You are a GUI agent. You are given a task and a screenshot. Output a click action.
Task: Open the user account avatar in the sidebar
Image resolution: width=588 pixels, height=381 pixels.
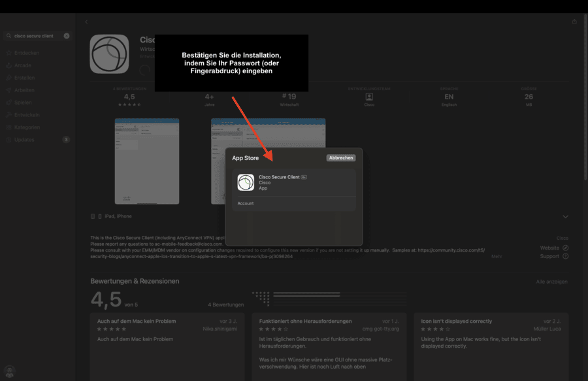click(x=9, y=371)
